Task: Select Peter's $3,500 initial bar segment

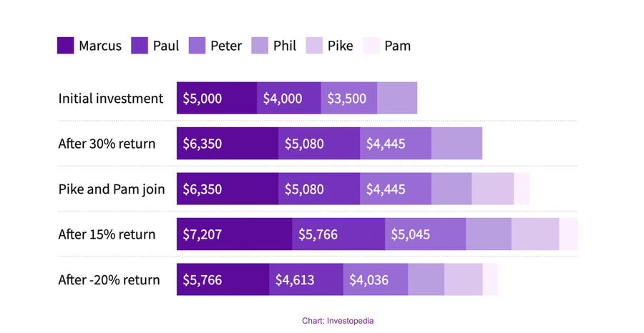Action: [348, 99]
